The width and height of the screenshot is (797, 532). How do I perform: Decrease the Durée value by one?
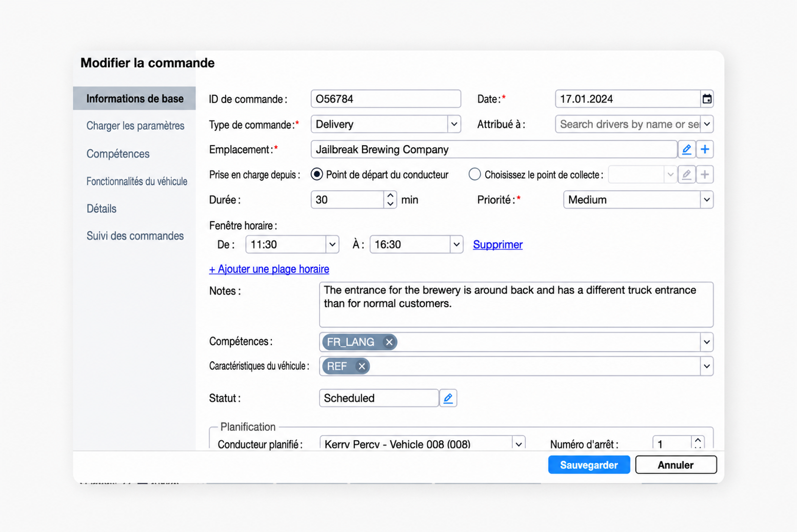(390, 204)
